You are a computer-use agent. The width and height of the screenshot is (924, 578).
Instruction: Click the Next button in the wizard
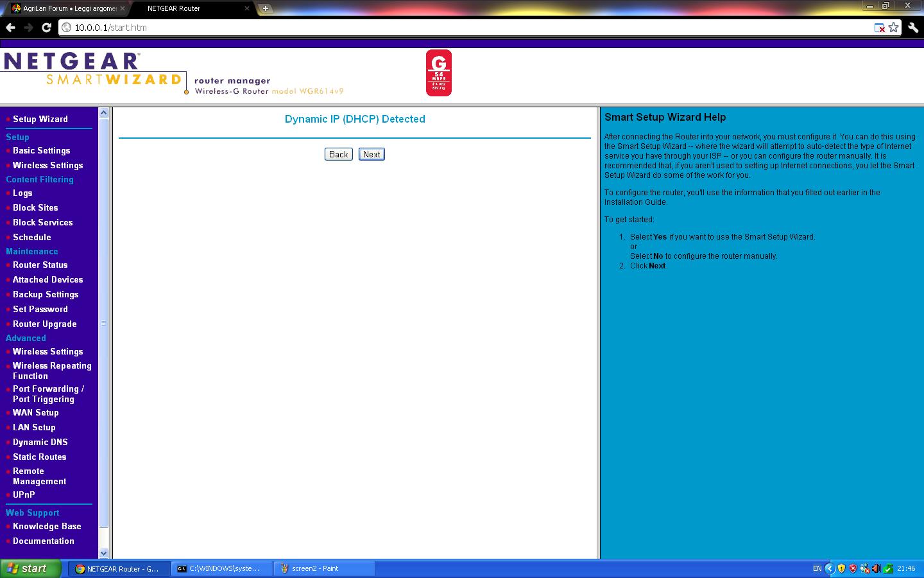coord(372,154)
